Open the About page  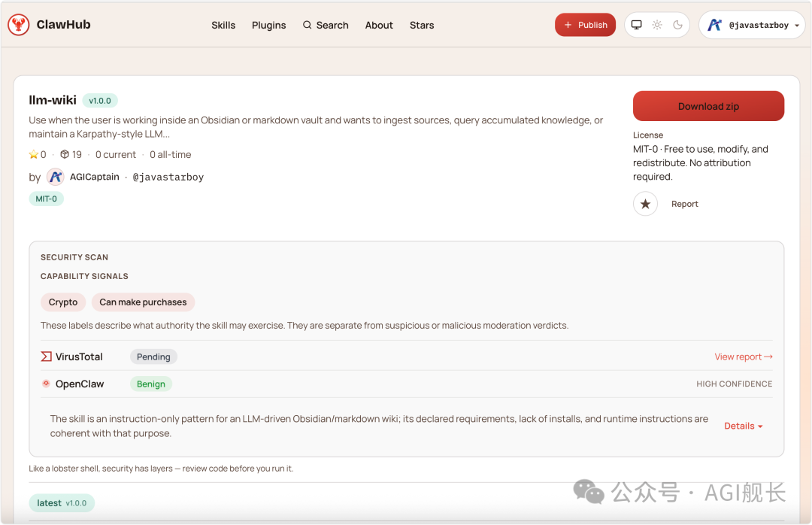point(379,25)
